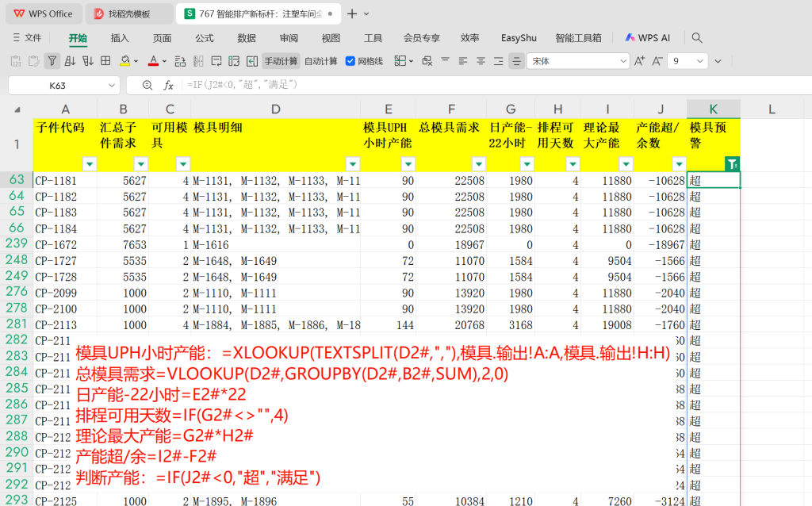Increase font size with A+ icon
Viewport: 812px width, 506px height.
coord(640,61)
